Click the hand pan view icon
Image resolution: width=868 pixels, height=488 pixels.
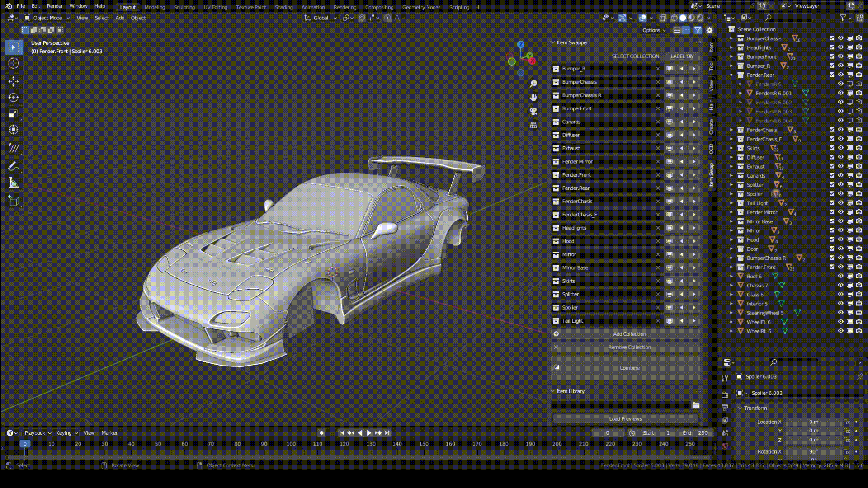point(533,98)
